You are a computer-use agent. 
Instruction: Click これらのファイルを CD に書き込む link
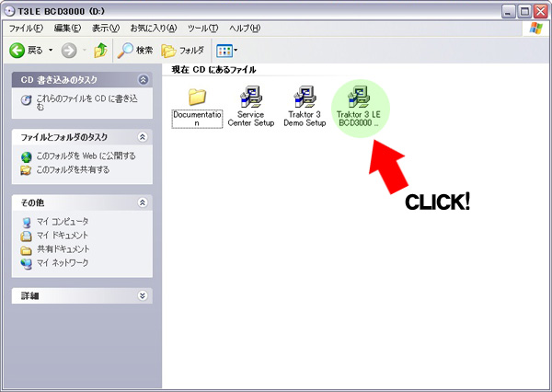click(87, 102)
